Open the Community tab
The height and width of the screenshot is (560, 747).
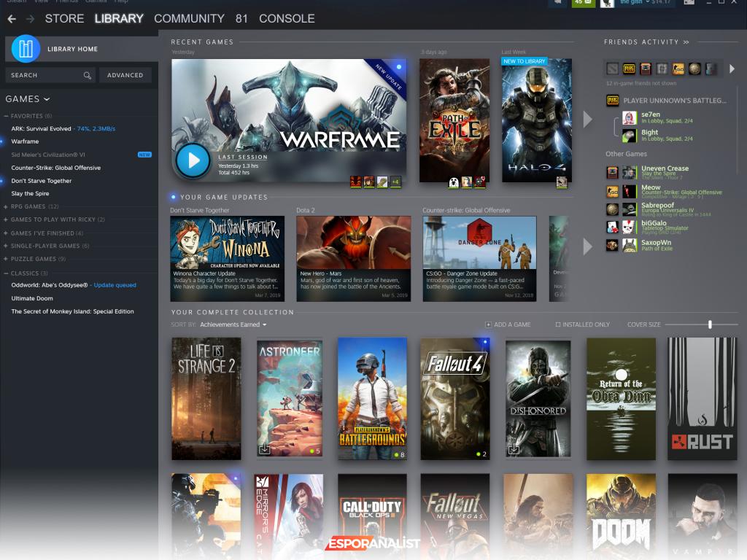click(x=189, y=18)
